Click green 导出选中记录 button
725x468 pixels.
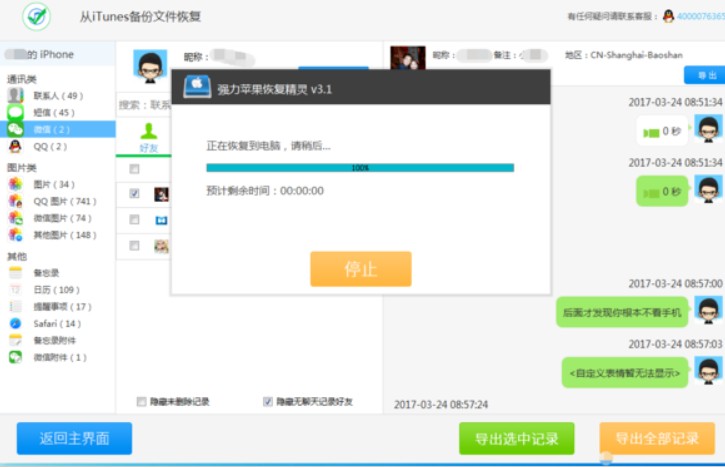[x=516, y=438]
